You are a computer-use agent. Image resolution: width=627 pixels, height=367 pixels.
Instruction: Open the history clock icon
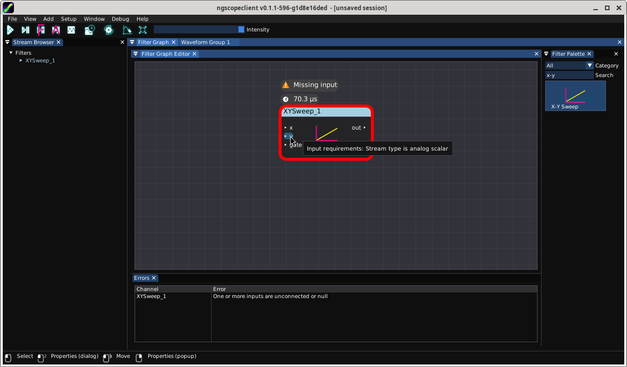tap(90, 30)
